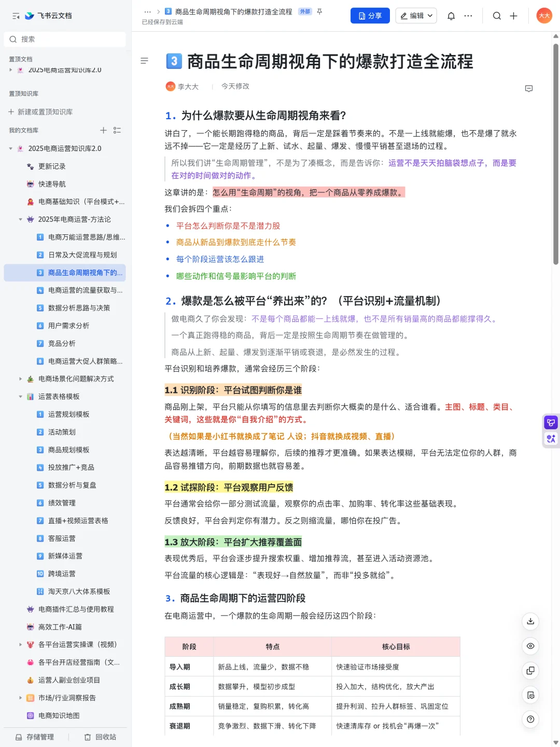Open the notifications bell
The width and height of the screenshot is (560, 747).
pos(451,16)
